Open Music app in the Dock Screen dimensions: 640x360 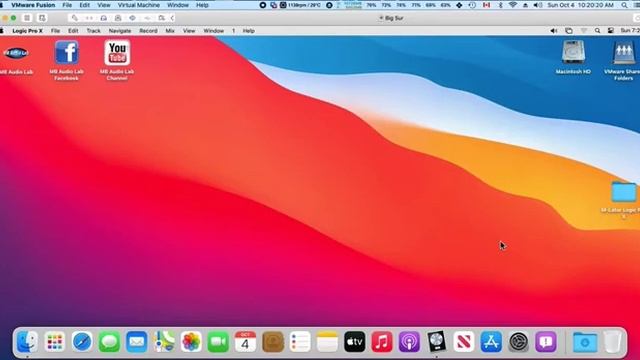click(382, 342)
